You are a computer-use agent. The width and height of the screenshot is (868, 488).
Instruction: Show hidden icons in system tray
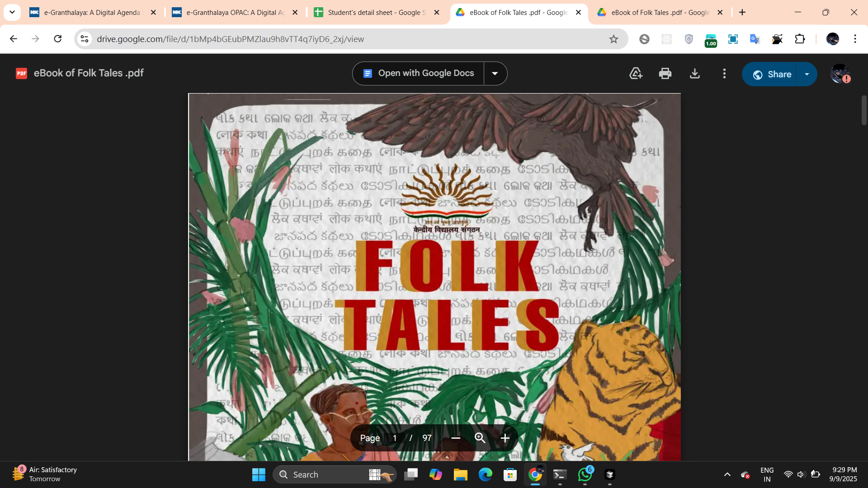pos(727,474)
